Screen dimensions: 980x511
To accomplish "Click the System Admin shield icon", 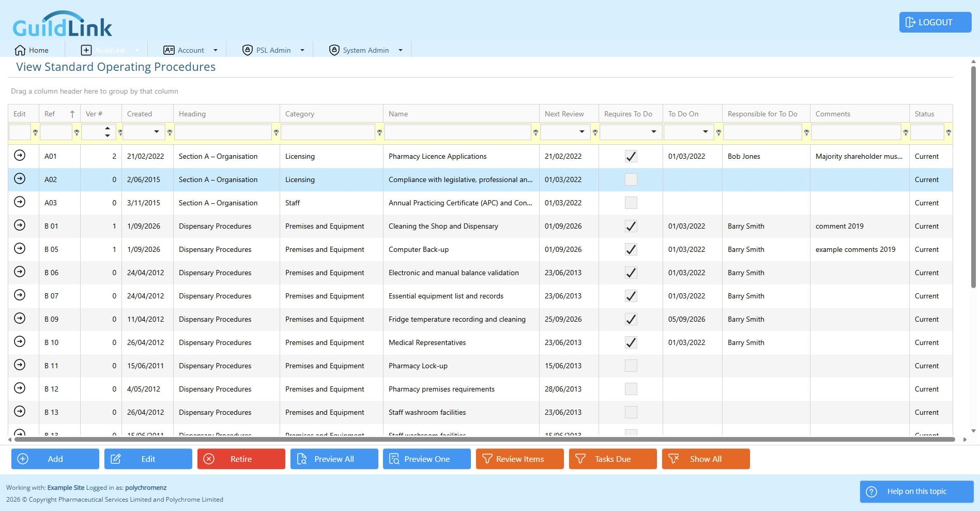I will point(334,50).
